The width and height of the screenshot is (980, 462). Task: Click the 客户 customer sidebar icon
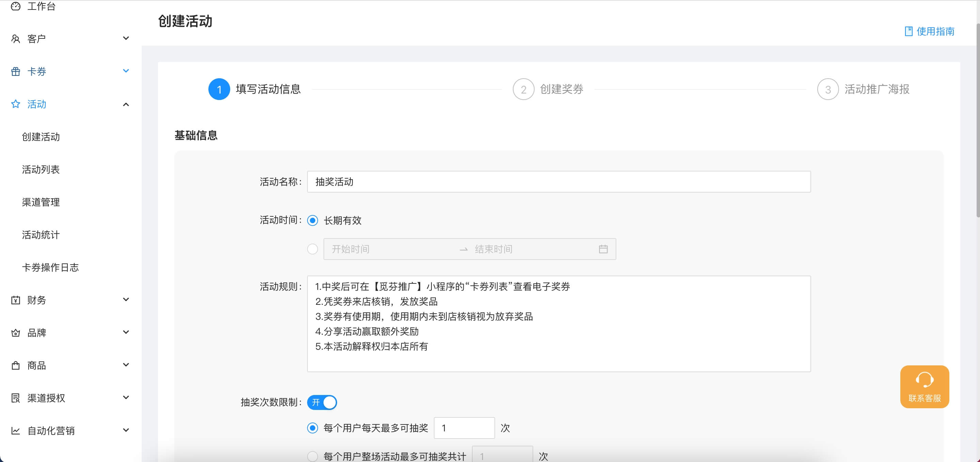(x=15, y=38)
